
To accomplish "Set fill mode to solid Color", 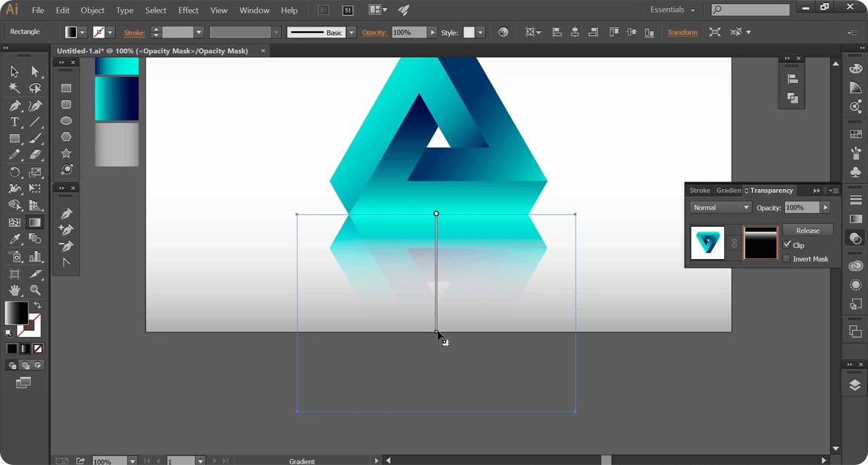I will click(11, 349).
